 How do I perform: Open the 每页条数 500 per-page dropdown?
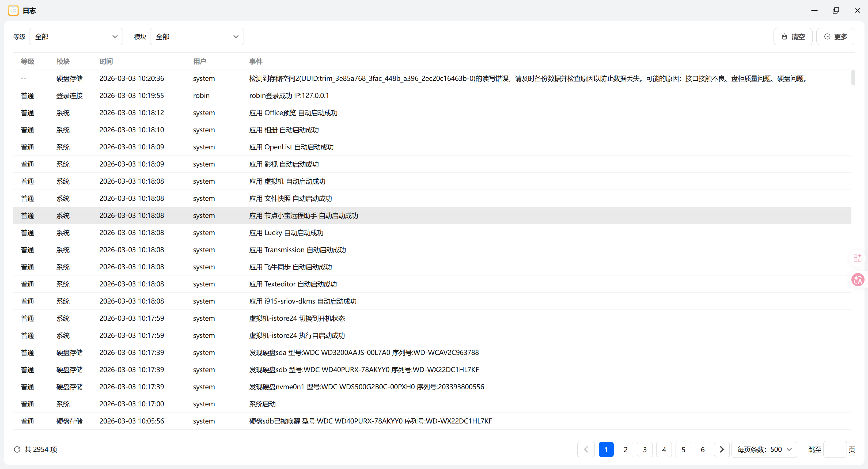click(x=764, y=449)
